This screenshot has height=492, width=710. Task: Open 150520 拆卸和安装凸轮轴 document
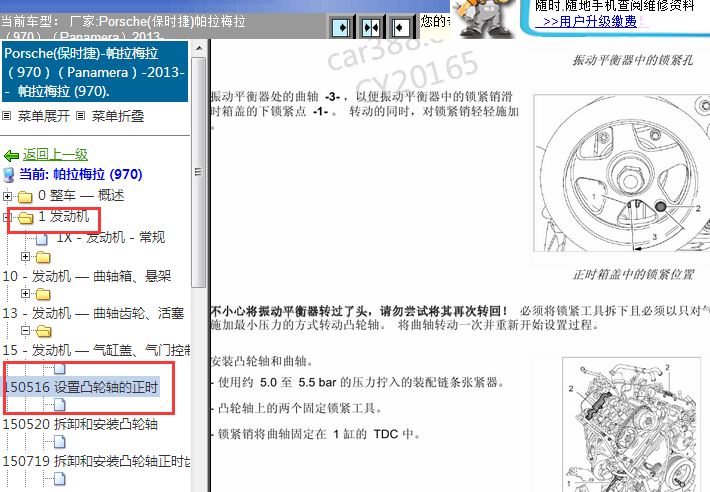[x=80, y=425]
